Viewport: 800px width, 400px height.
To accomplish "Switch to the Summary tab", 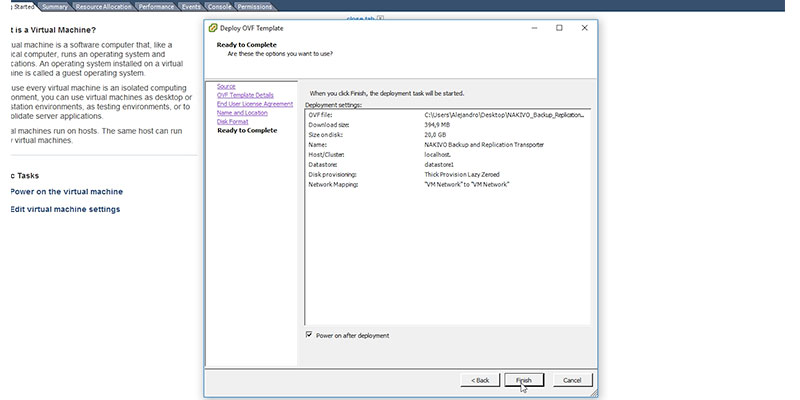I will (55, 7).
